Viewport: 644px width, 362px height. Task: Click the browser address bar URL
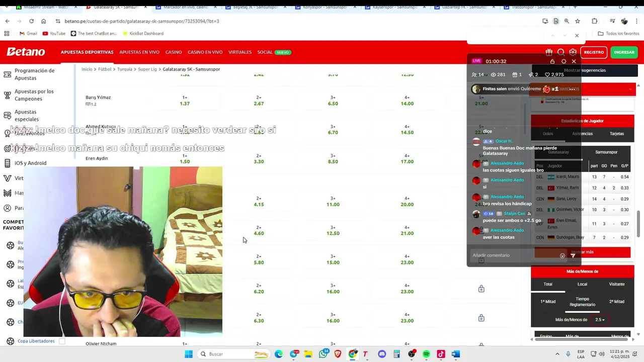pyautogui.click(x=142, y=21)
